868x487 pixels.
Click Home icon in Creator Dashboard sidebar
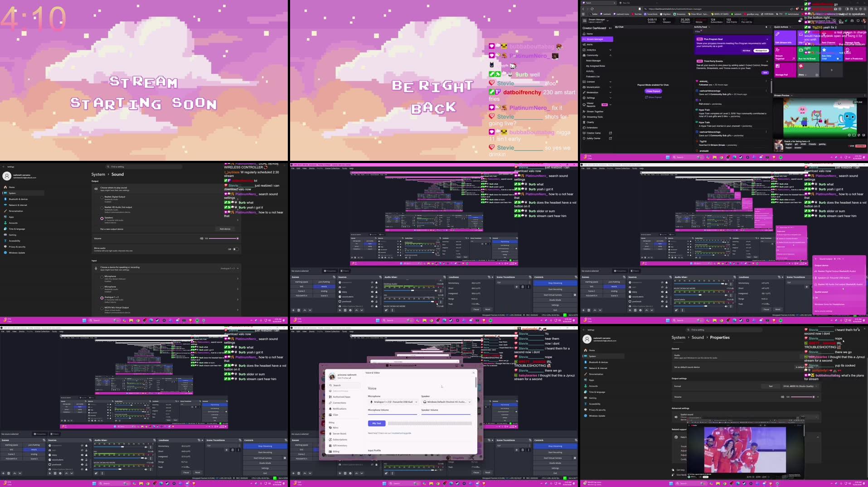584,34
